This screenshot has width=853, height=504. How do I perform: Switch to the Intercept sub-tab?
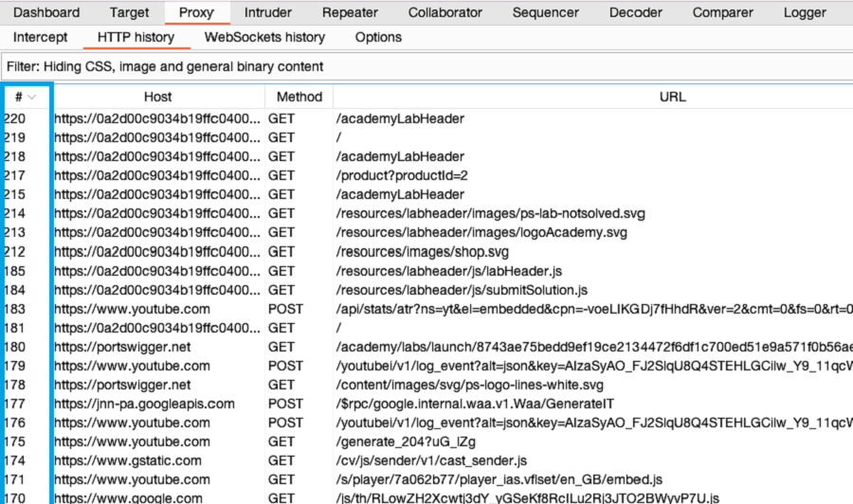(x=41, y=38)
